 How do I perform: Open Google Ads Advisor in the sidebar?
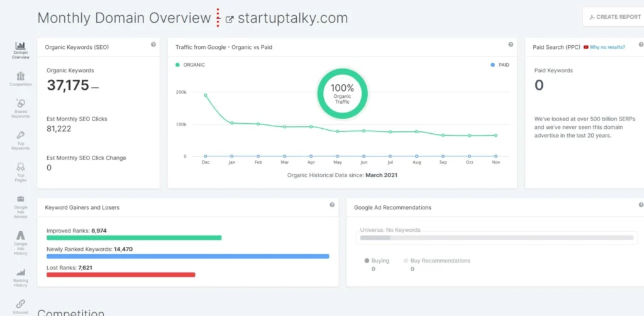pos(21,205)
